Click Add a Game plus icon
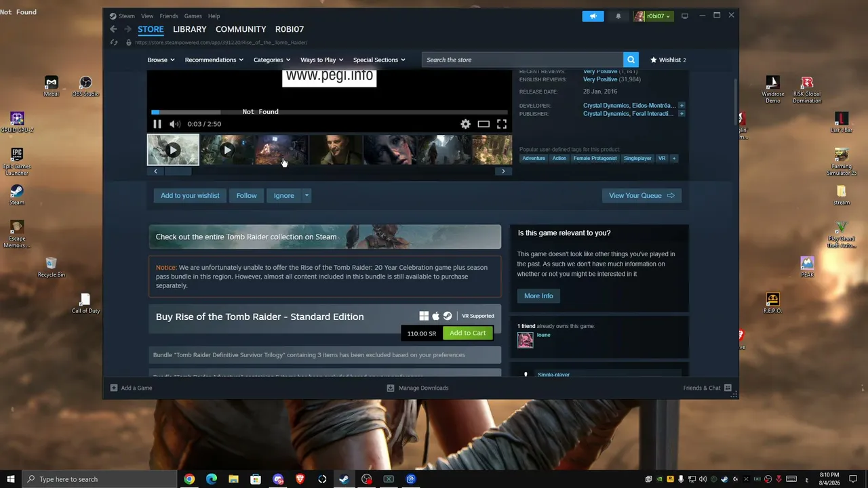Viewport: 868px width, 488px height. pos(114,388)
